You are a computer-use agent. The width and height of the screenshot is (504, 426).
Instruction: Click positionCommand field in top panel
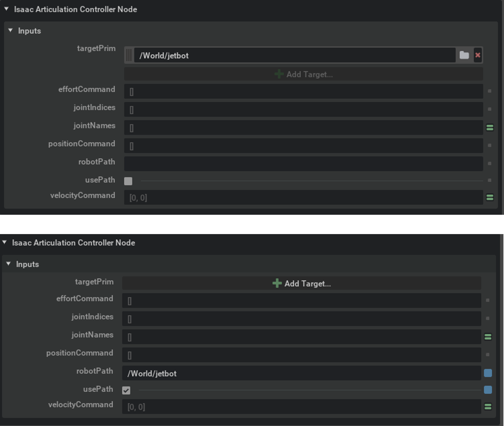pyautogui.click(x=303, y=146)
